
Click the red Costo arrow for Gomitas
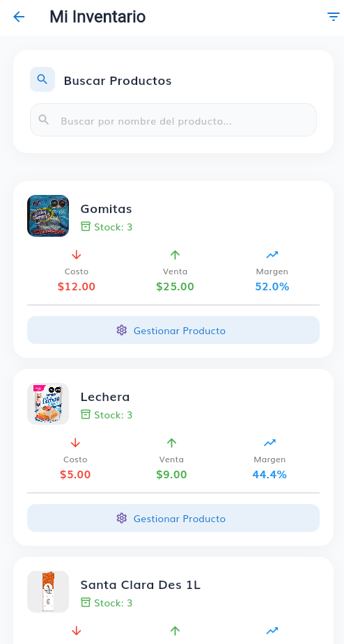click(77, 255)
